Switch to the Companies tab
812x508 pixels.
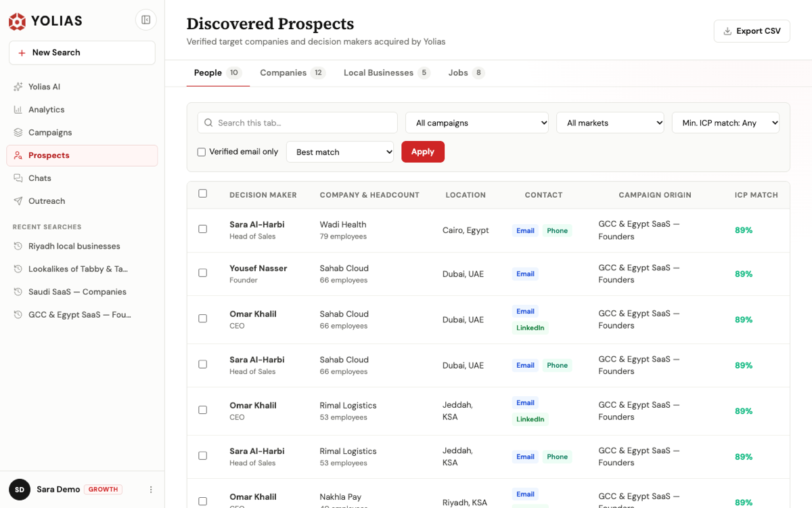click(292, 73)
